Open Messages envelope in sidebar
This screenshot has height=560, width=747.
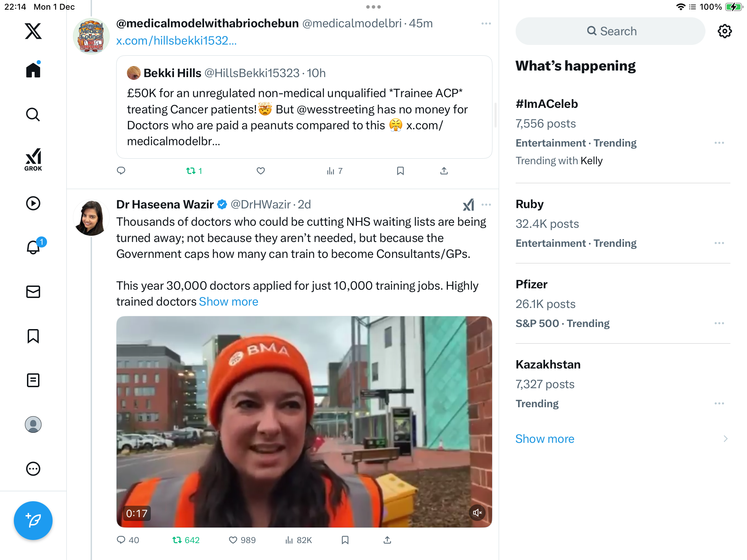point(33,292)
